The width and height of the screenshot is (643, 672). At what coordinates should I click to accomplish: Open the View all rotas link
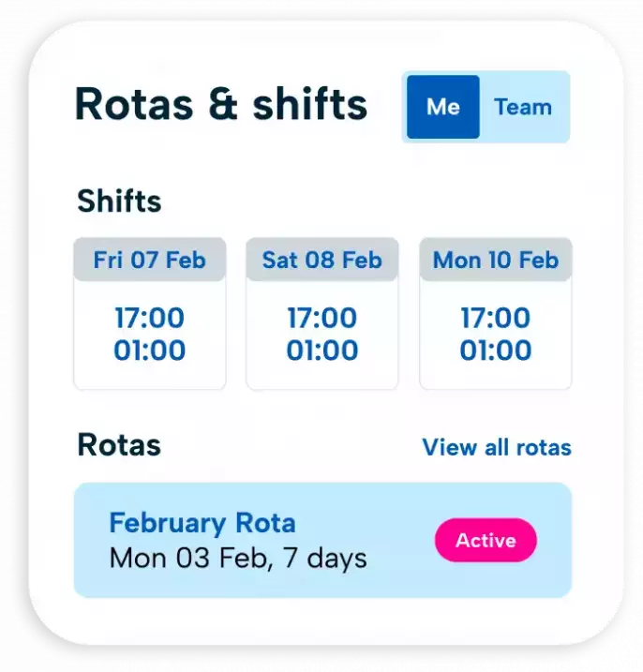click(x=496, y=447)
